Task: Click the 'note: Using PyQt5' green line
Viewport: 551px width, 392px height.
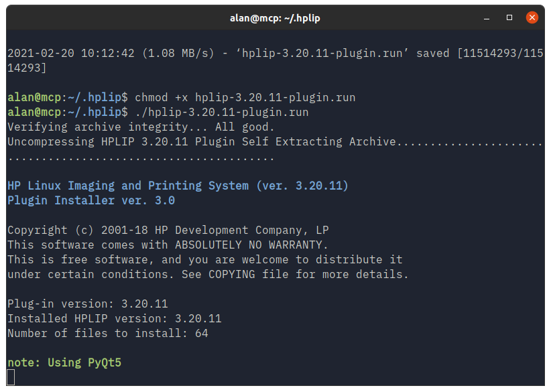Action: pyautogui.click(x=64, y=363)
